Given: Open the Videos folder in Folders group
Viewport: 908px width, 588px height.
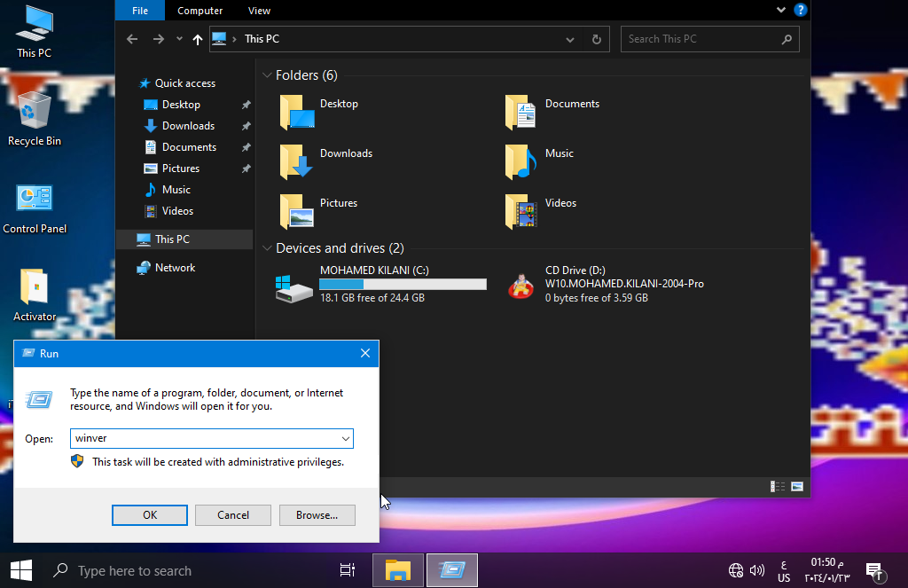Looking at the screenshot, I should click(x=540, y=211).
